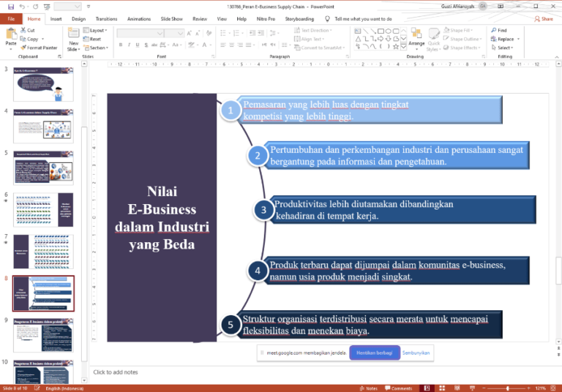Click to add notes field
Viewport: 562px width, 392px height.
(x=116, y=372)
